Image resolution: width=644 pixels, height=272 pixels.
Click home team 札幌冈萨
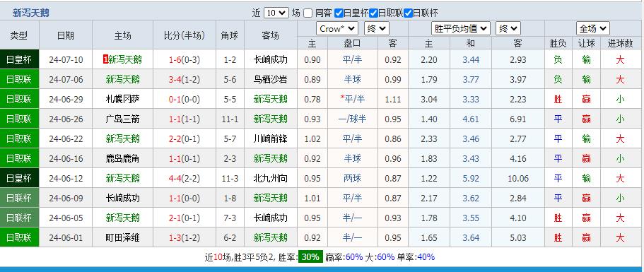tap(122, 100)
